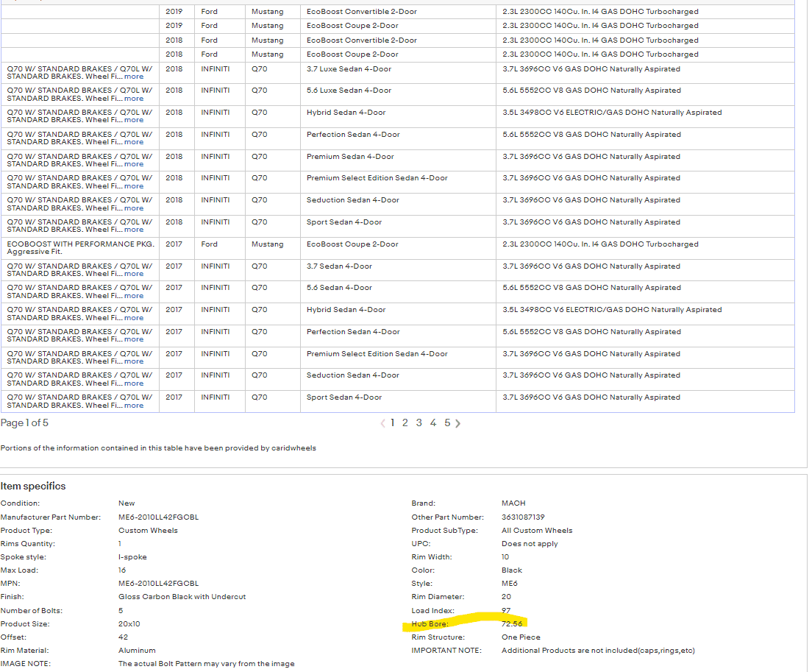Click 2017 Perfection Sedan '5.6L 5552CC V8' engine cell
The height and width of the screenshot is (672, 812).
(x=591, y=332)
